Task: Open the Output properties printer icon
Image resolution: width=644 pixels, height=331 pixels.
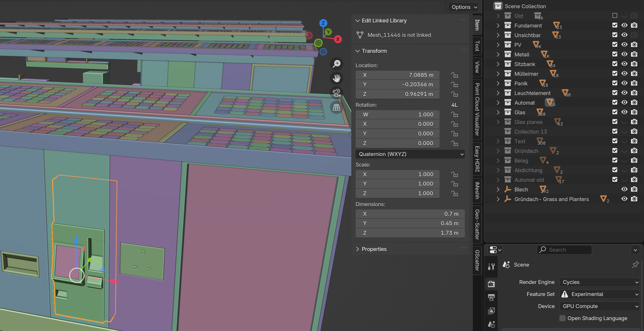Action: coord(491,297)
